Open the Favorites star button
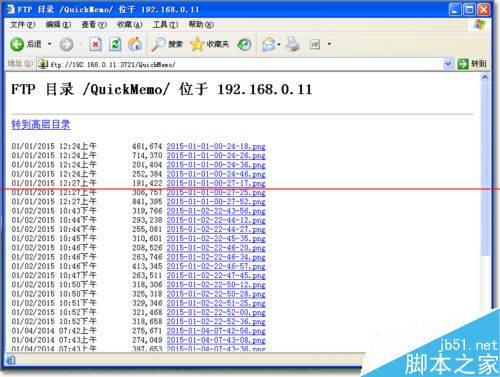The height and width of the screenshot is (377, 500). (x=197, y=44)
